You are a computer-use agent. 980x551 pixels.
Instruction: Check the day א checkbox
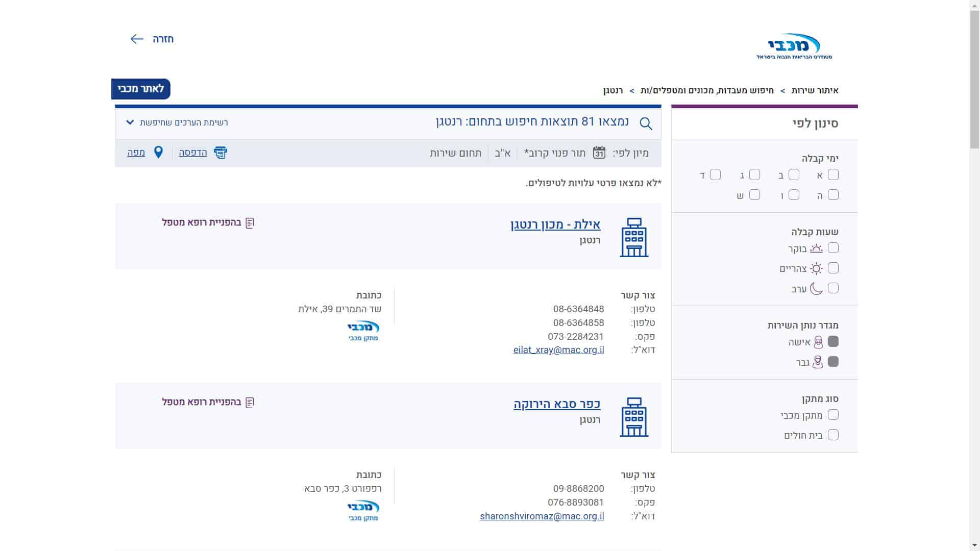click(833, 175)
